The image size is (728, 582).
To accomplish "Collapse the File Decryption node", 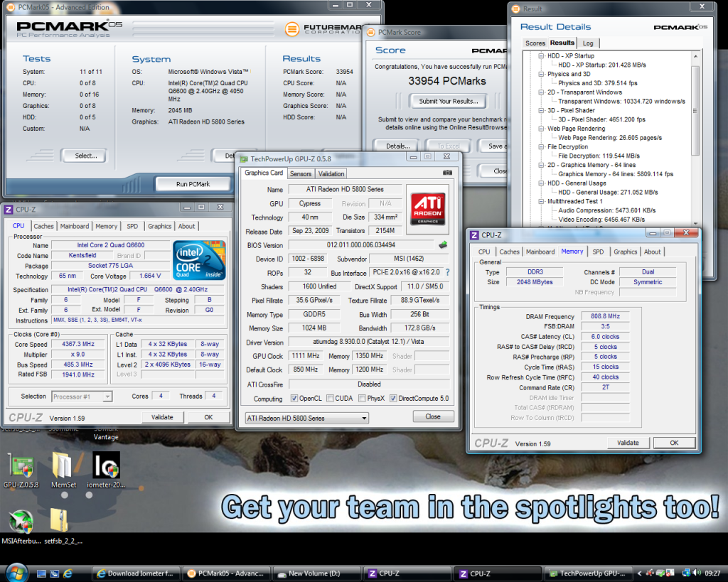I will (x=541, y=146).
